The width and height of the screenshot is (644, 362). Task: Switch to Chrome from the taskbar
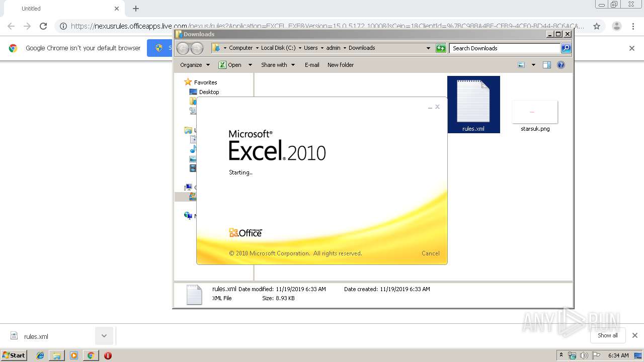pyautogui.click(x=91, y=355)
